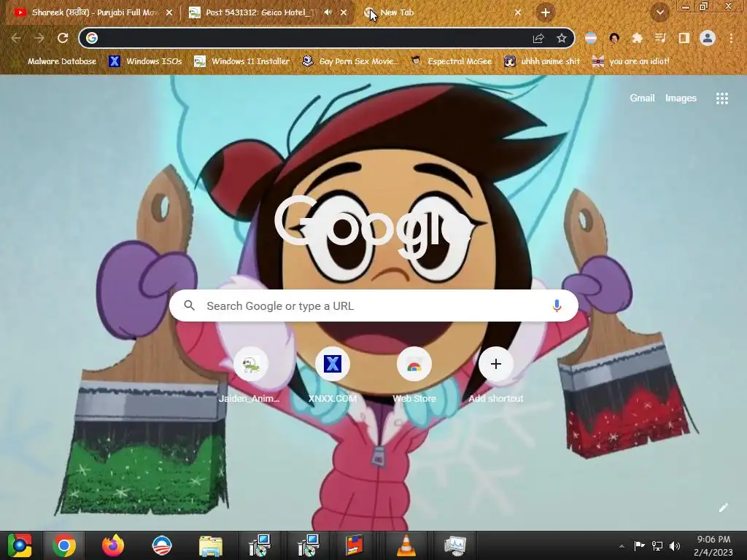Open the Gmail link
This screenshot has width=747, height=560.
642,98
